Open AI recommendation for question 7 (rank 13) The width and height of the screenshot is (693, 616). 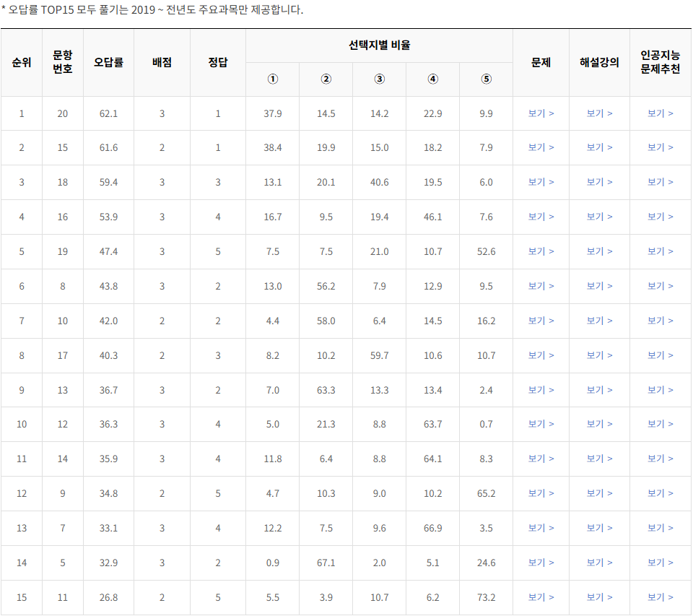[x=659, y=528]
